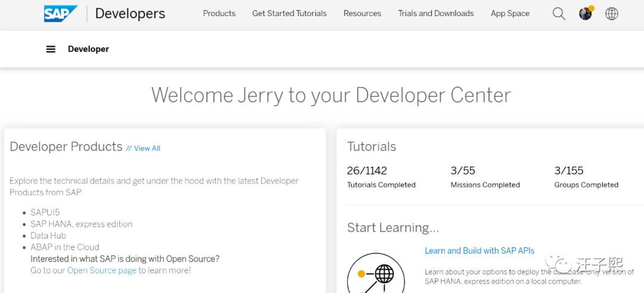Open the Resources menu
This screenshot has width=644, height=293.
(x=363, y=14)
